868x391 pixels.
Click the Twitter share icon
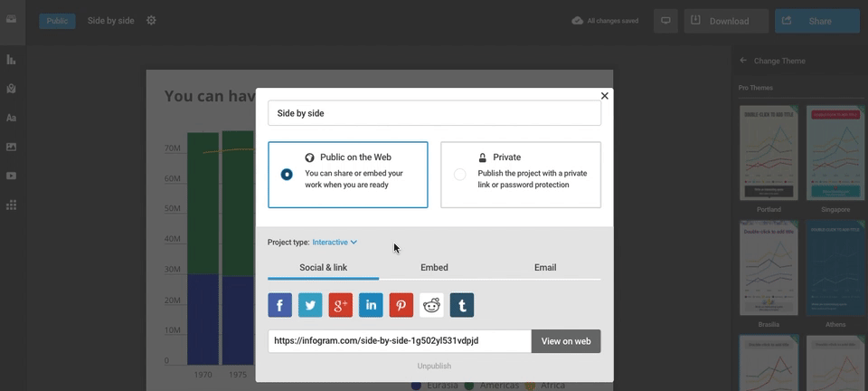point(310,305)
